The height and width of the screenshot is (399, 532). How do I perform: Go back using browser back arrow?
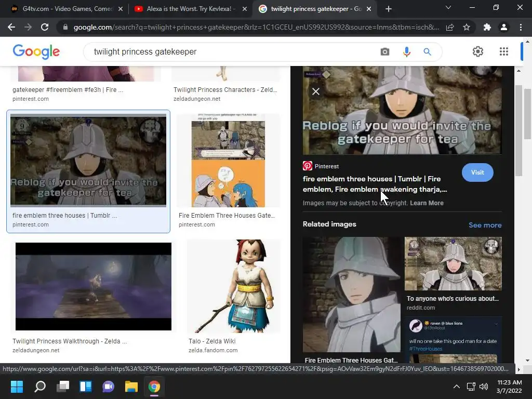tap(11, 27)
